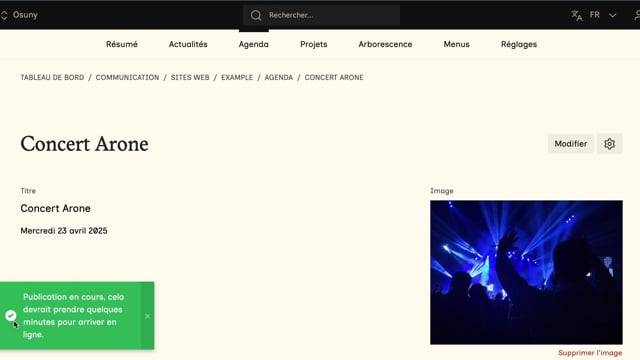Focus the Rechercher search field
640x360 pixels.
322,15
